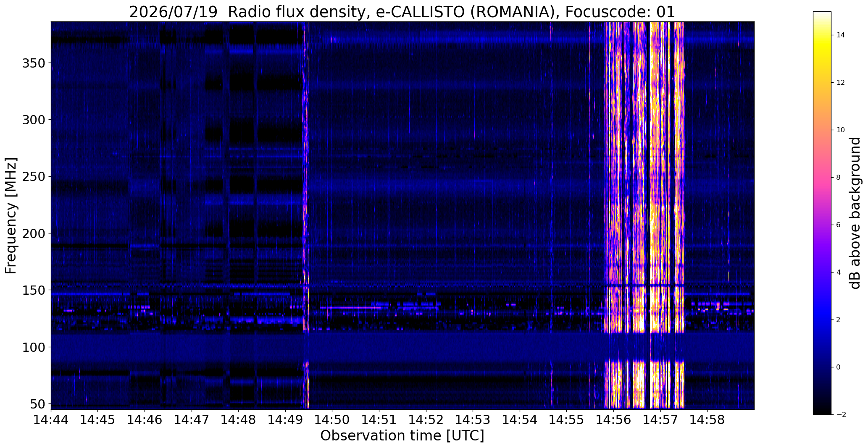868x448 pixels.
Task: Click the 50 MHz frequency tick label
Action: (x=37, y=404)
